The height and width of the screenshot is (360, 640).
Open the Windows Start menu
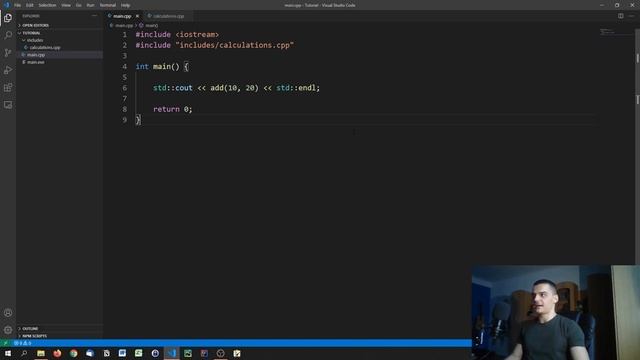click(8, 353)
